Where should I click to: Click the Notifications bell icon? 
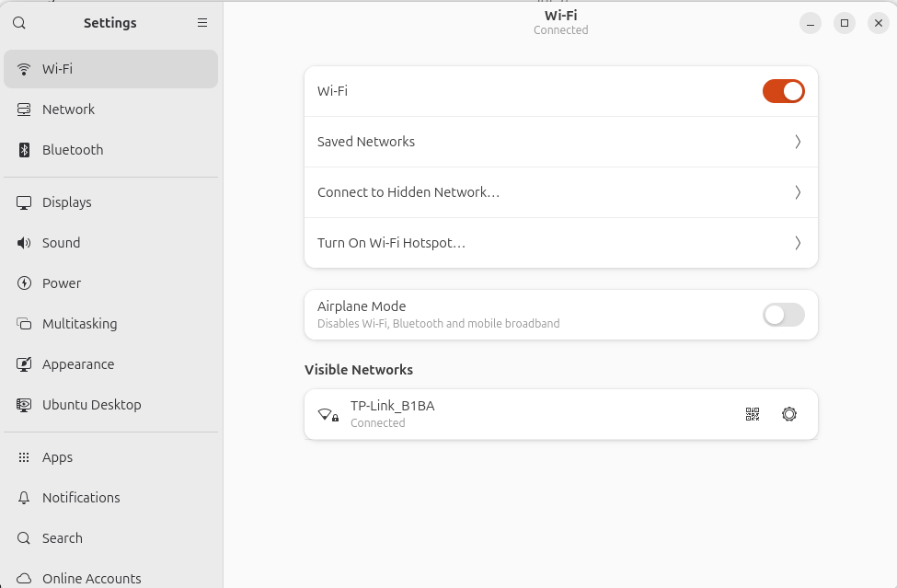click(24, 498)
